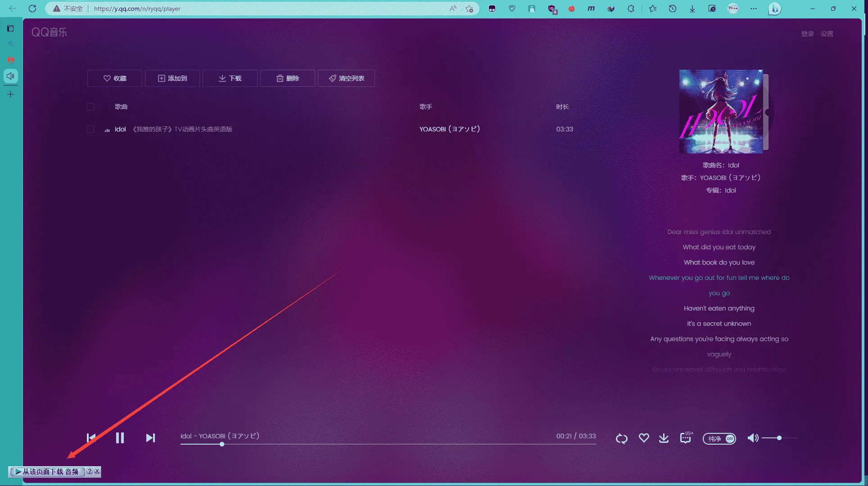
Task: Click 从该页面下载音频 floating button
Action: click(x=47, y=472)
